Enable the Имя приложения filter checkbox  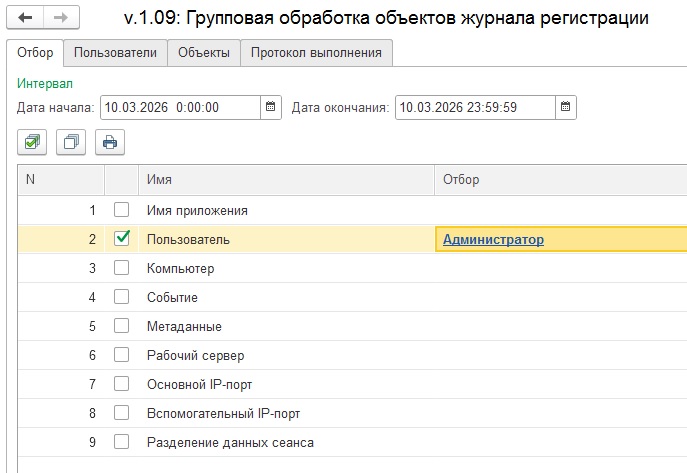coord(122,211)
